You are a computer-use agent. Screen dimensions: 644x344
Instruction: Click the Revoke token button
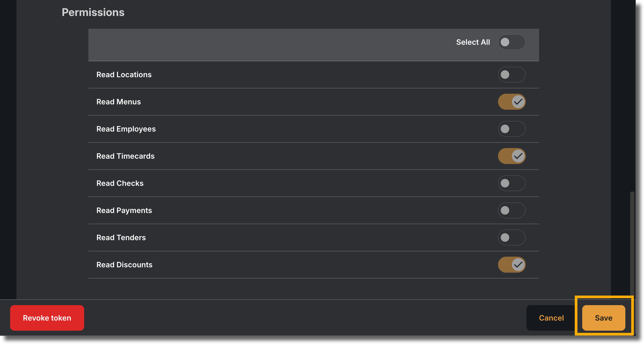(x=47, y=318)
